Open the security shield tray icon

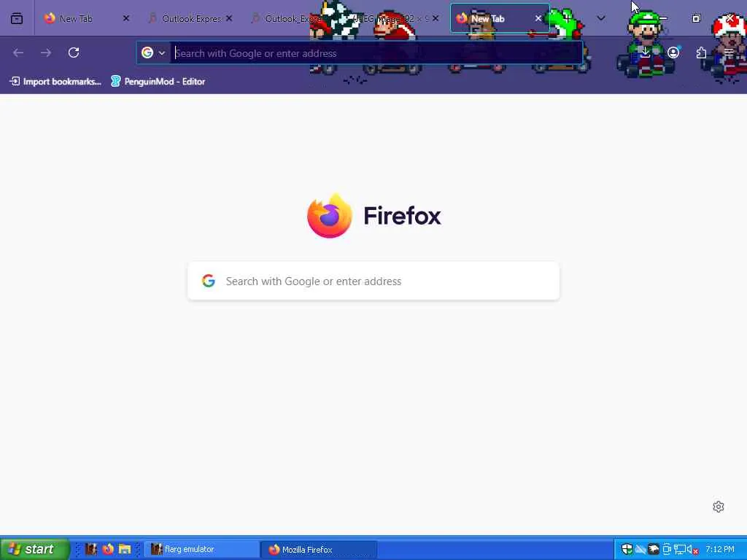tap(627, 550)
